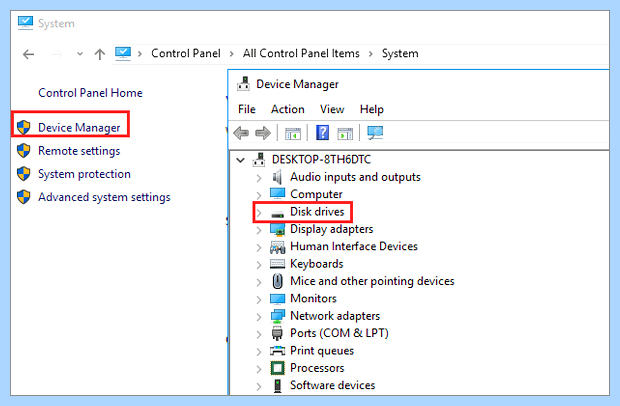Collapse the DESKTOP-8TH6DTC root node
Screen dimensions: 620x406
(x=240, y=160)
